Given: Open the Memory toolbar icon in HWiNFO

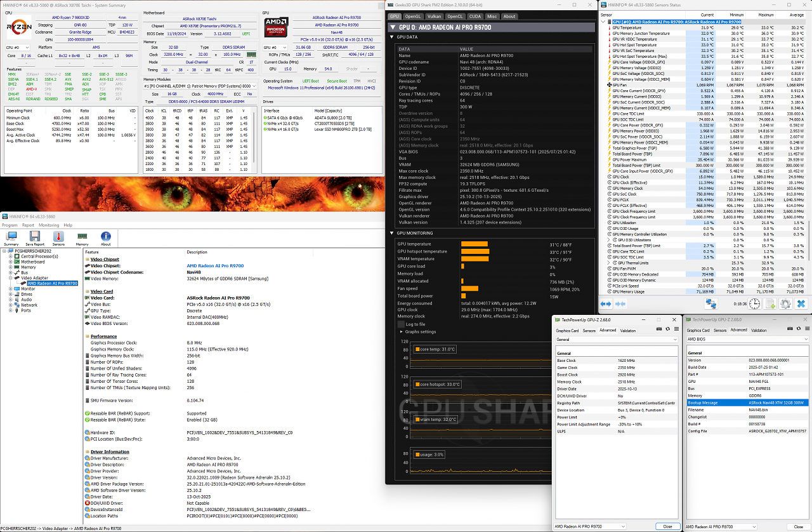Looking at the screenshot, I should 82,239.
